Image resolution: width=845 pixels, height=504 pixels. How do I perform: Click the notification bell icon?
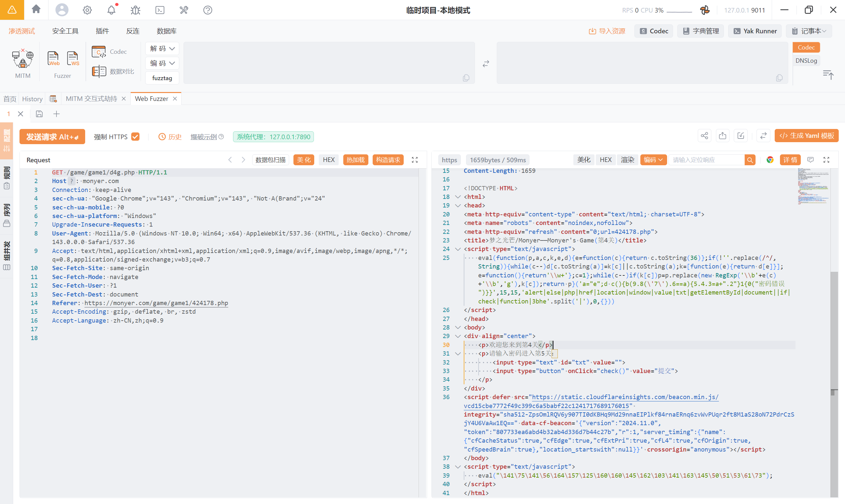112,10
